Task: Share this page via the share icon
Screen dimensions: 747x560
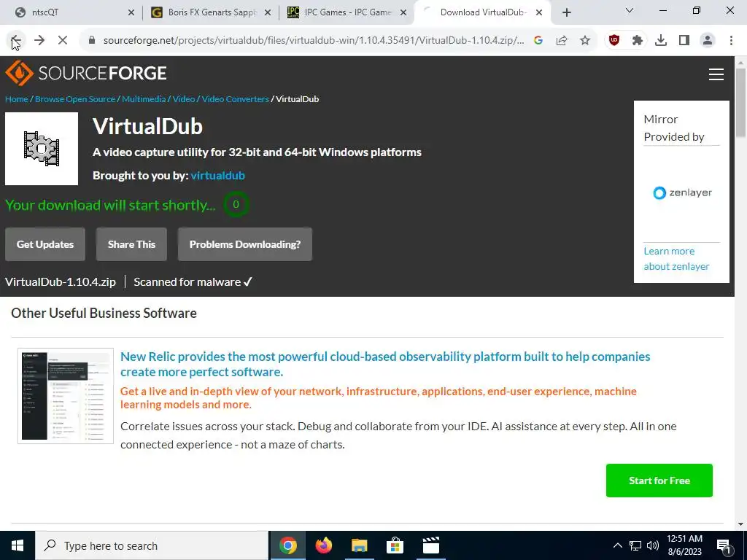Action: tap(562, 41)
